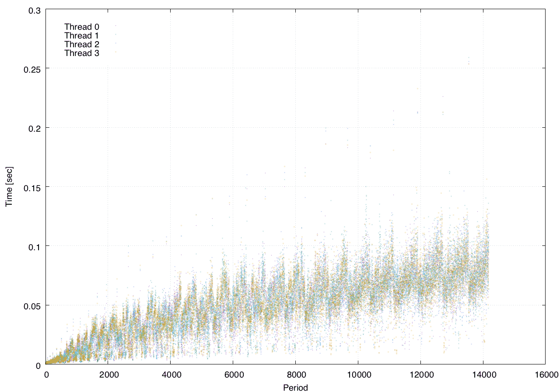560x392 pixels.
Task: Click the Thread 3 legend point marker
Action: coord(115,52)
